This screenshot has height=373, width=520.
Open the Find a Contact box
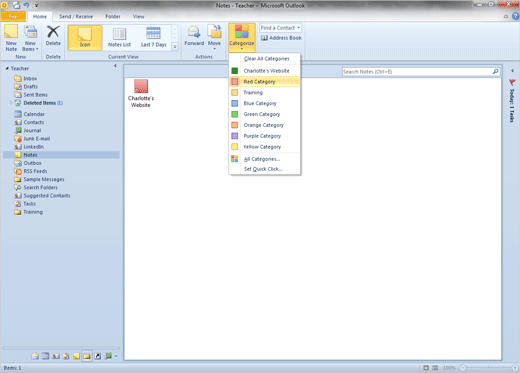click(280, 28)
